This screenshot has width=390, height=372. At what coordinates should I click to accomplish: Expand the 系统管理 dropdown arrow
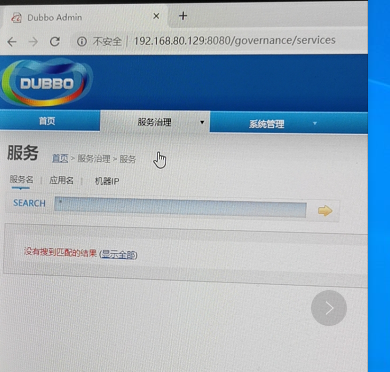point(315,124)
